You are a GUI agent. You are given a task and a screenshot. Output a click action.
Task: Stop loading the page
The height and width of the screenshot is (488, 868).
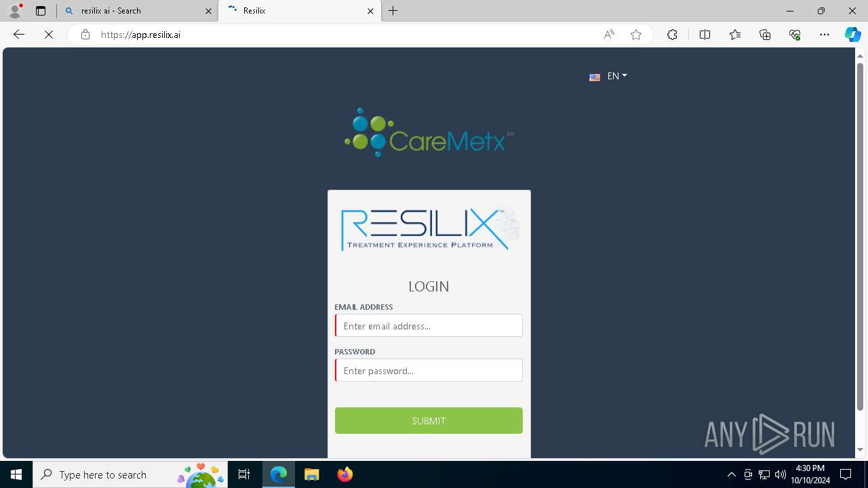click(x=49, y=35)
